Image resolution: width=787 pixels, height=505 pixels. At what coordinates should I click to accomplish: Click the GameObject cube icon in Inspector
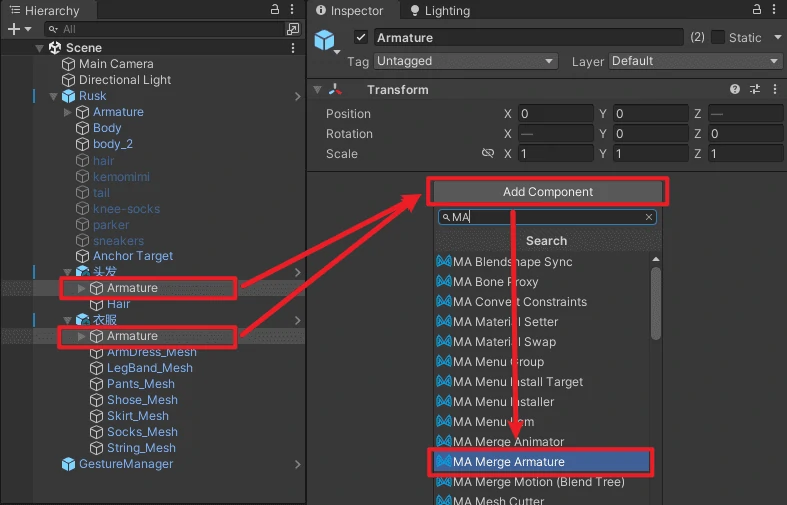(x=325, y=39)
